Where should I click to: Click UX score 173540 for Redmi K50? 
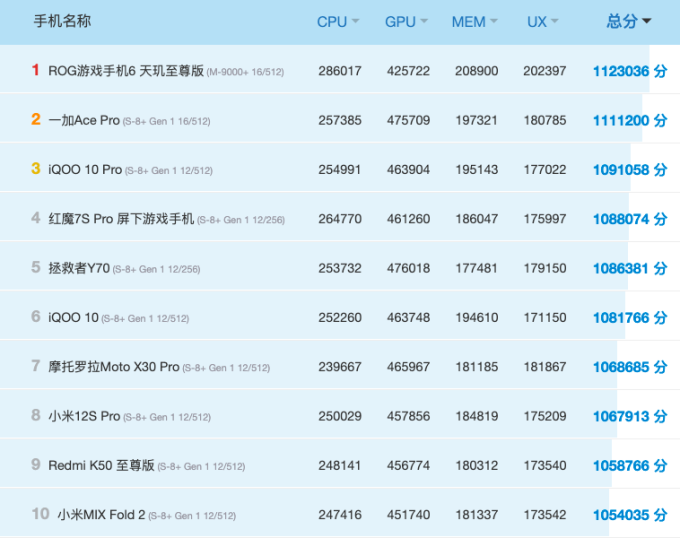pos(544,466)
